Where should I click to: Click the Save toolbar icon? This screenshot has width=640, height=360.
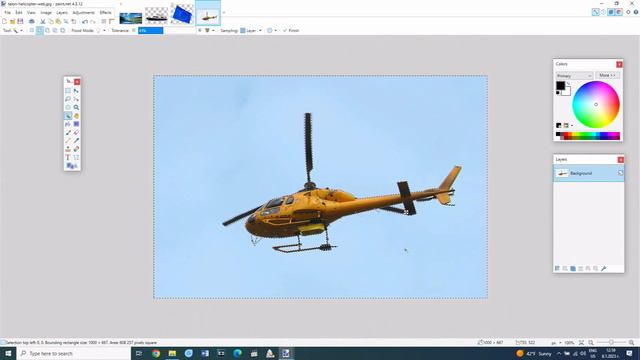click(x=20, y=21)
